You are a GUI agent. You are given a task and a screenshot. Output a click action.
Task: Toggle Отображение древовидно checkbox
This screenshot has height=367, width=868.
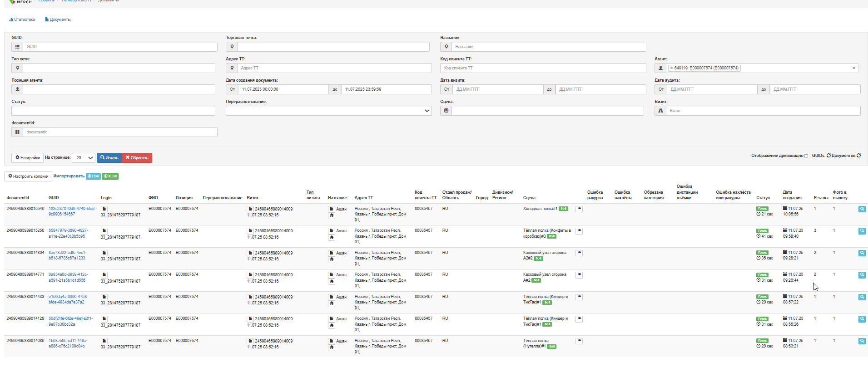(806, 156)
